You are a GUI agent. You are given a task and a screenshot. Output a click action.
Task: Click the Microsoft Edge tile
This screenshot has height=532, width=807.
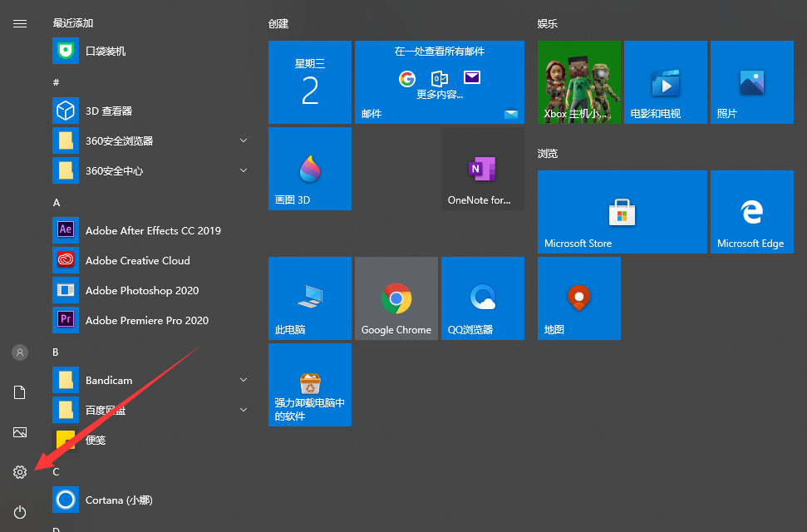click(x=751, y=212)
